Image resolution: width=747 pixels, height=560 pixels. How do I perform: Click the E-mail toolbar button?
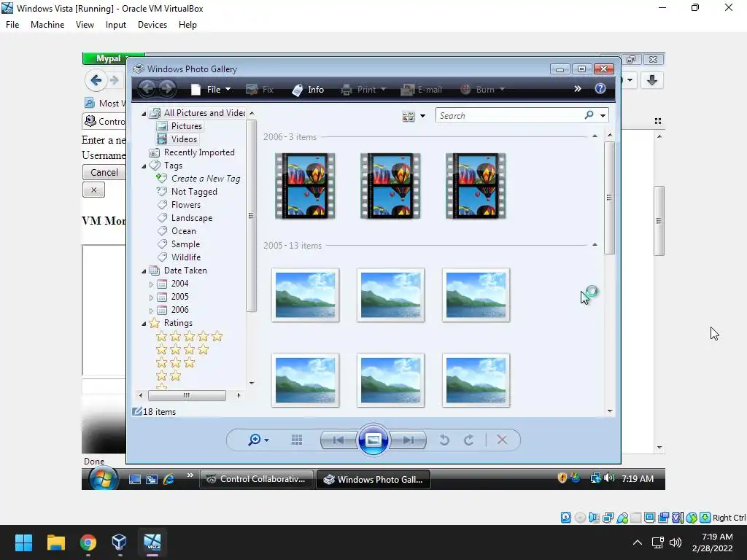pos(422,90)
